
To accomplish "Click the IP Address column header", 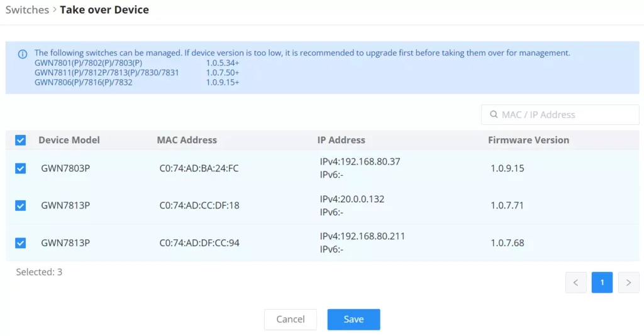I will point(341,140).
